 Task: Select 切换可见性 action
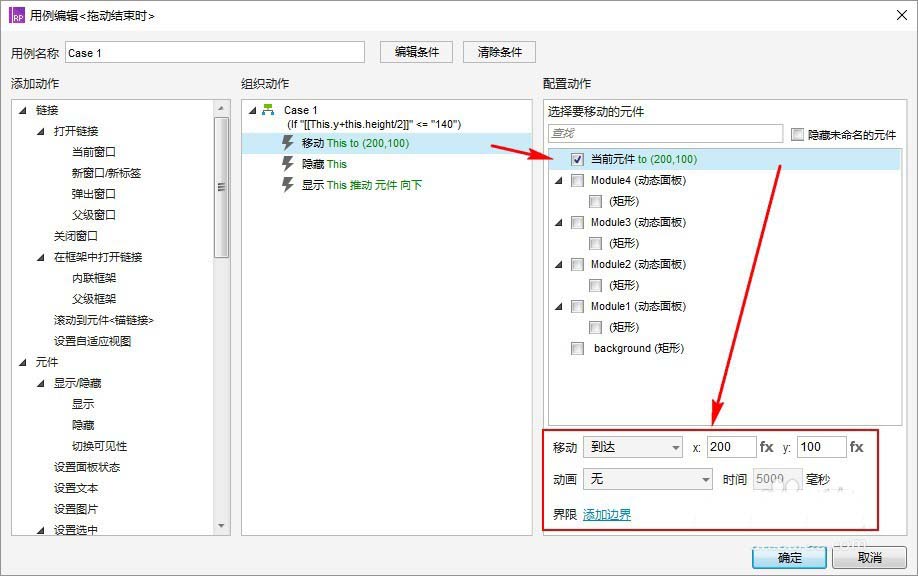point(100,446)
